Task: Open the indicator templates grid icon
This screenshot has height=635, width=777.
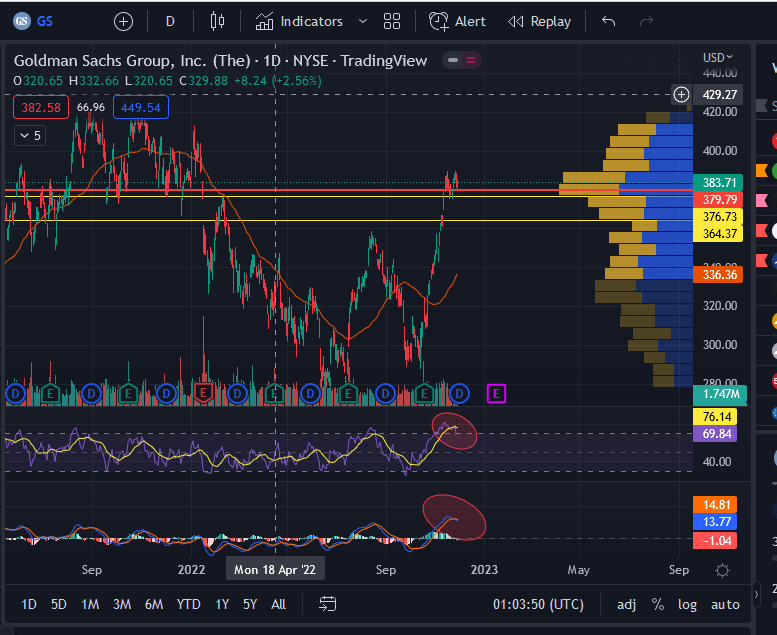Action: click(392, 21)
